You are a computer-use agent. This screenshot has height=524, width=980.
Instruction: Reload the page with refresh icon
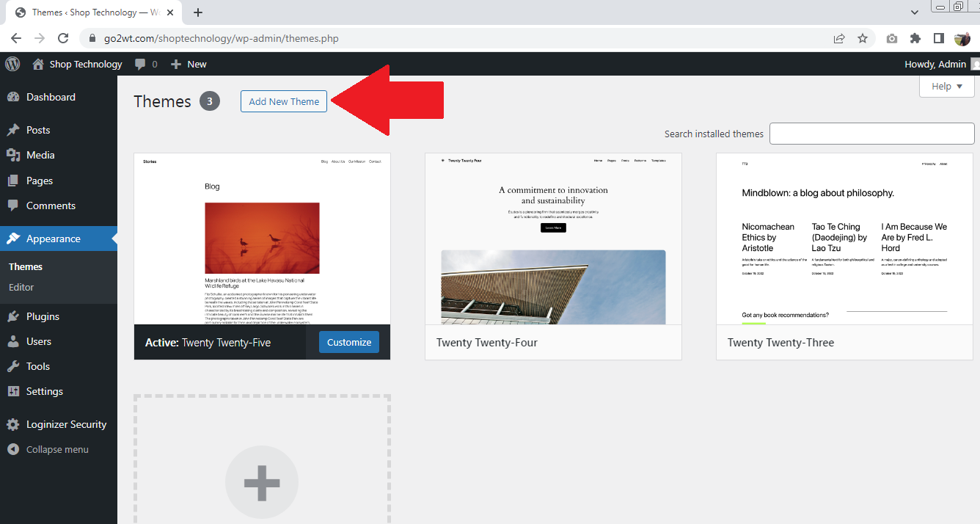[x=63, y=38]
